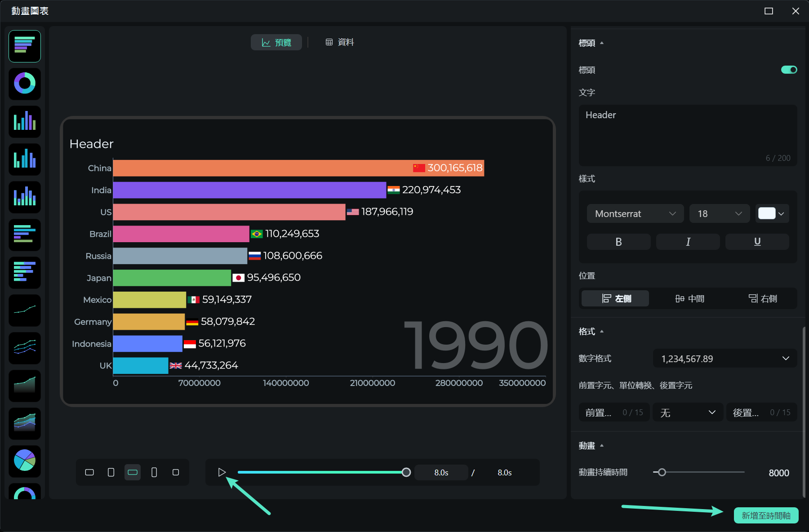The width and height of the screenshot is (809, 532).
Task: Choose the single line chart icon
Action: point(25,310)
